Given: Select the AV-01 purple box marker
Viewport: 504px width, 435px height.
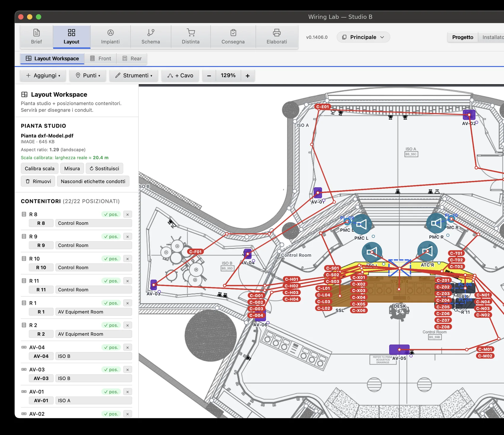Looking at the screenshot, I should pyautogui.click(x=318, y=193).
